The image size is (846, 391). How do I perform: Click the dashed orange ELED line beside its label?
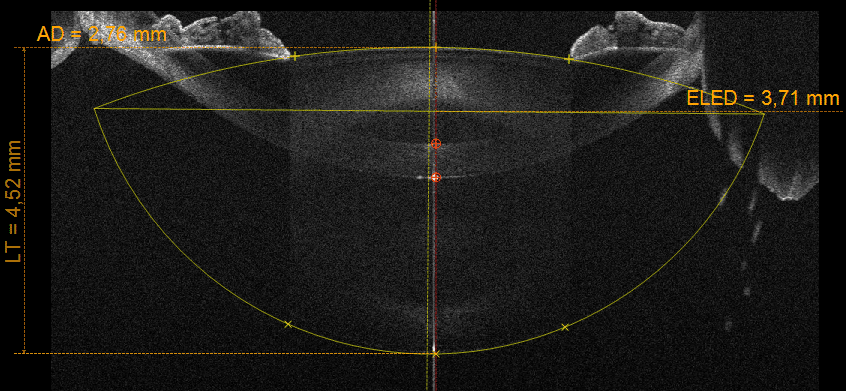point(804,112)
